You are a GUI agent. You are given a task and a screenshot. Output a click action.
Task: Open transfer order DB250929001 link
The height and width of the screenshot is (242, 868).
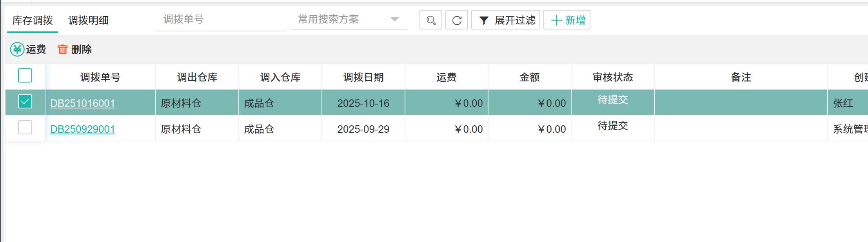coord(83,129)
